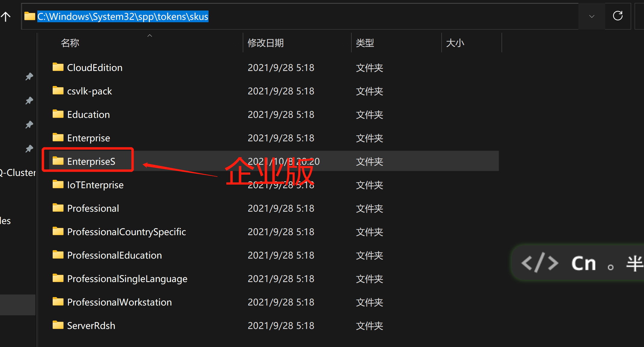
Task: Toggle the punctuation mode on IME bar
Action: 611,267
